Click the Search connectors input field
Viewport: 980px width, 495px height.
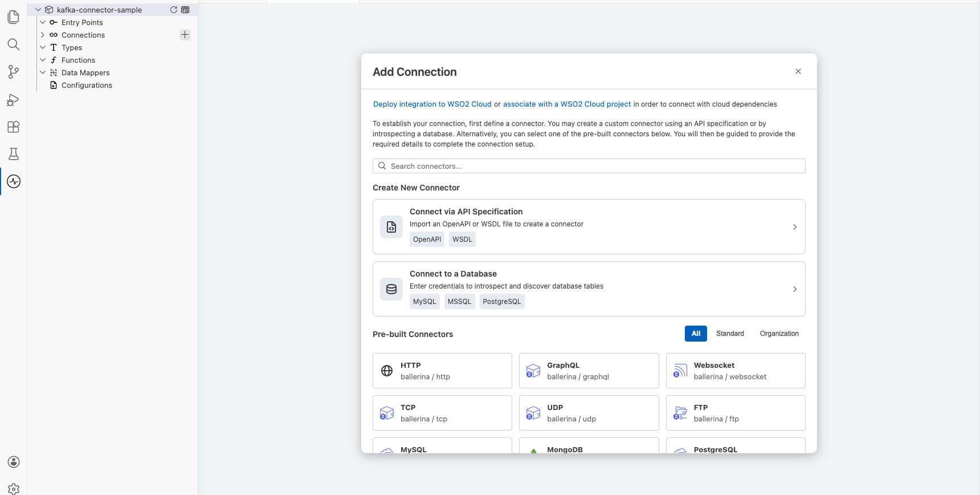589,166
